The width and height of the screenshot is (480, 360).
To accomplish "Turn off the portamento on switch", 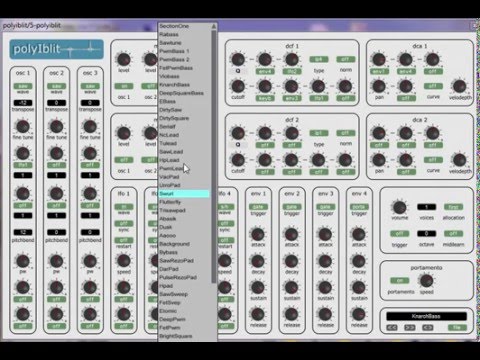I will [399, 281].
